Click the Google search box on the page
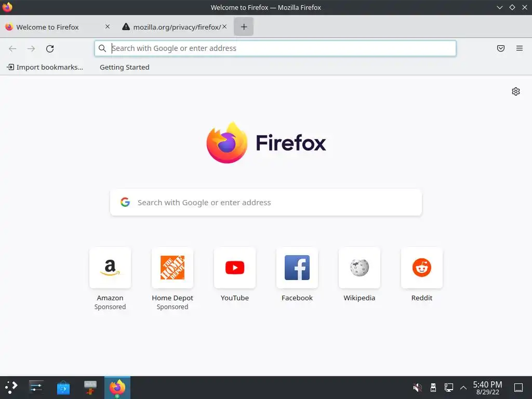This screenshot has width=532, height=399. click(266, 202)
